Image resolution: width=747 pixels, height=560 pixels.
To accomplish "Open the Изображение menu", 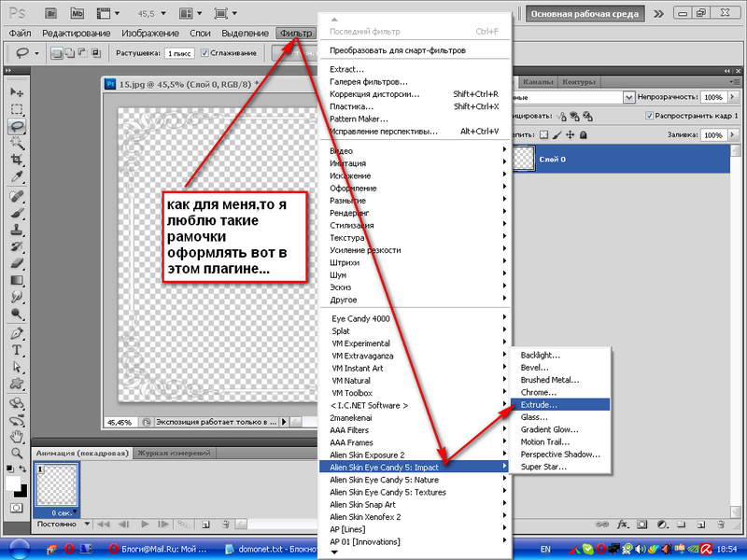I will [150, 34].
